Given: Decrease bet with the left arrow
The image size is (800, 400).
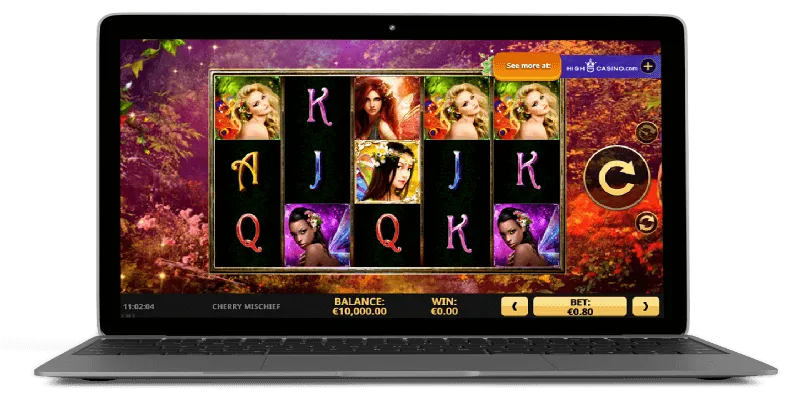Looking at the screenshot, I should pyautogui.click(x=516, y=306).
